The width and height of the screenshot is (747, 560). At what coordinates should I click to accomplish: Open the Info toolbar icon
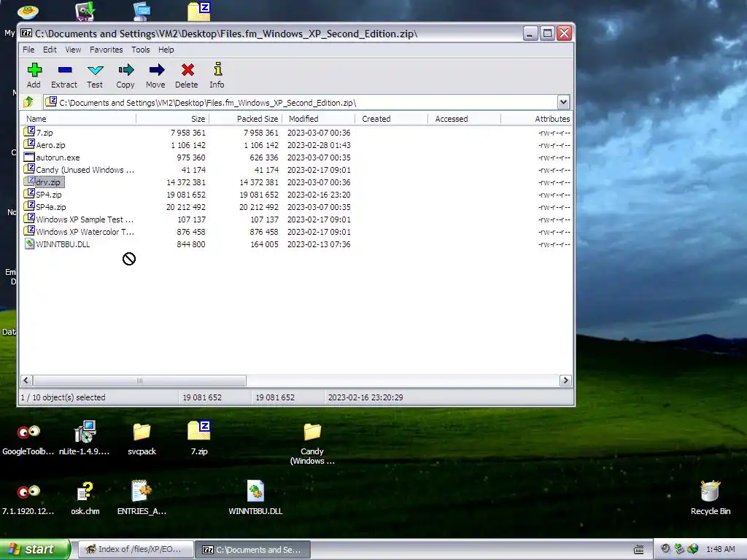point(217,69)
